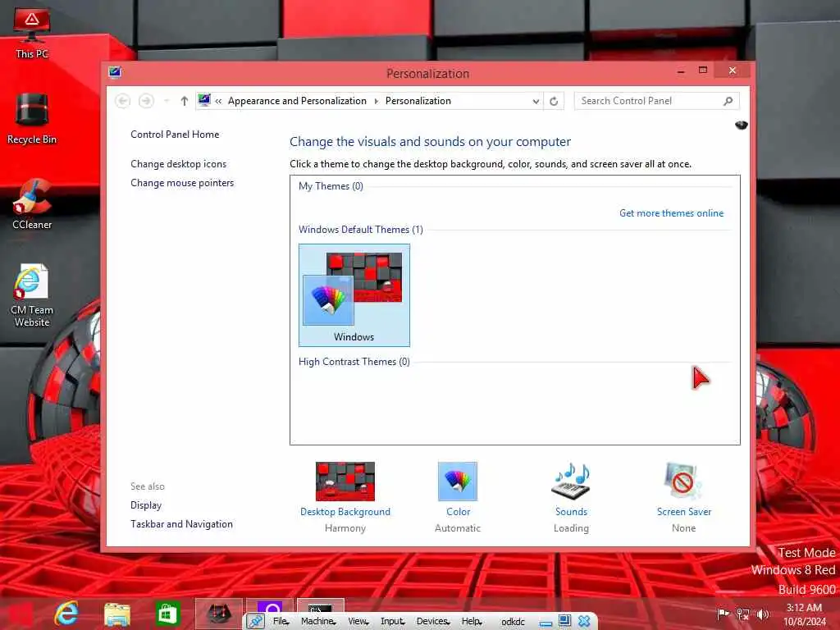Open the Devices menu in VM toolbar
The width and height of the screenshot is (840, 630).
click(x=433, y=621)
